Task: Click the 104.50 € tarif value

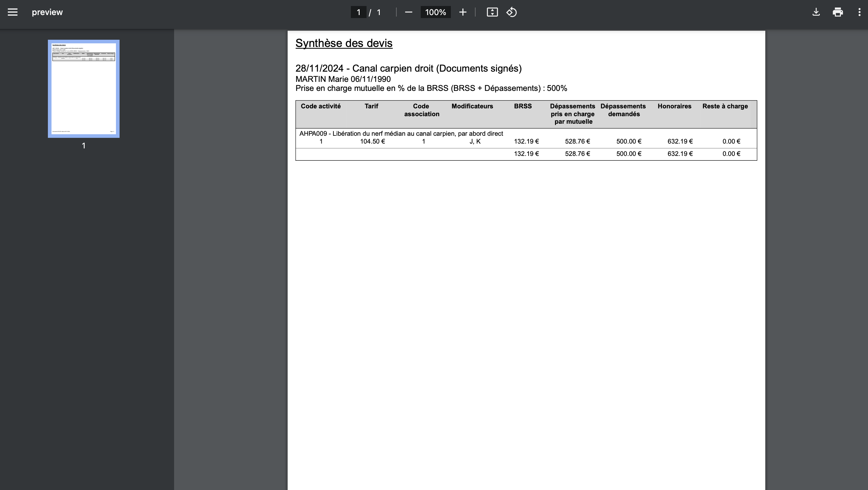Action: point(372,141)
